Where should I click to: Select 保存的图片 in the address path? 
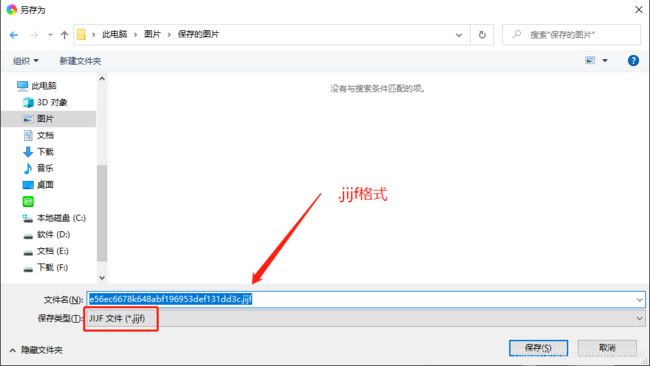click(198, 34)
